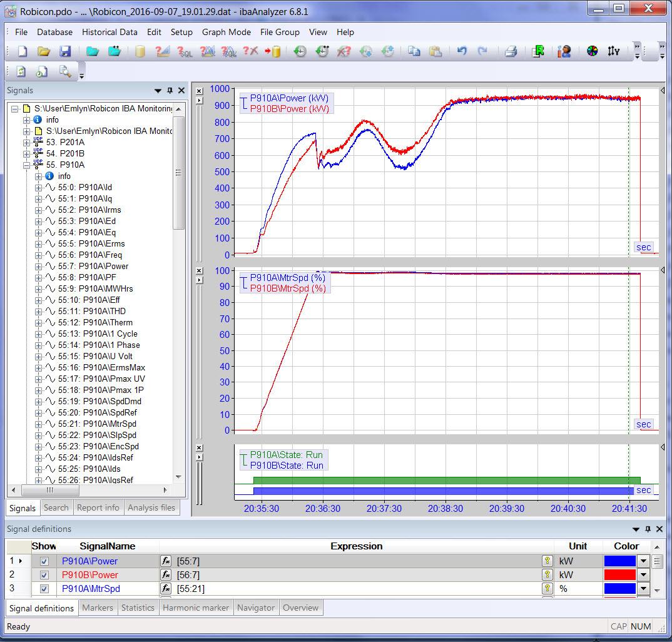Image resolution: width=672 pixels, height=642 pixels.
Task: Toggle Show checkbox for P910A\Power
Action: [44, 561]
